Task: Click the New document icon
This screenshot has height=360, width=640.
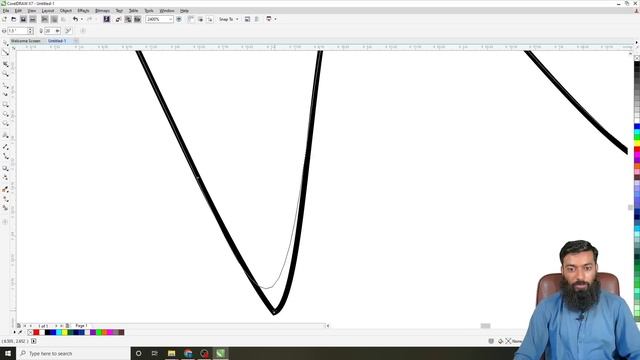Action: pos(4,19)
